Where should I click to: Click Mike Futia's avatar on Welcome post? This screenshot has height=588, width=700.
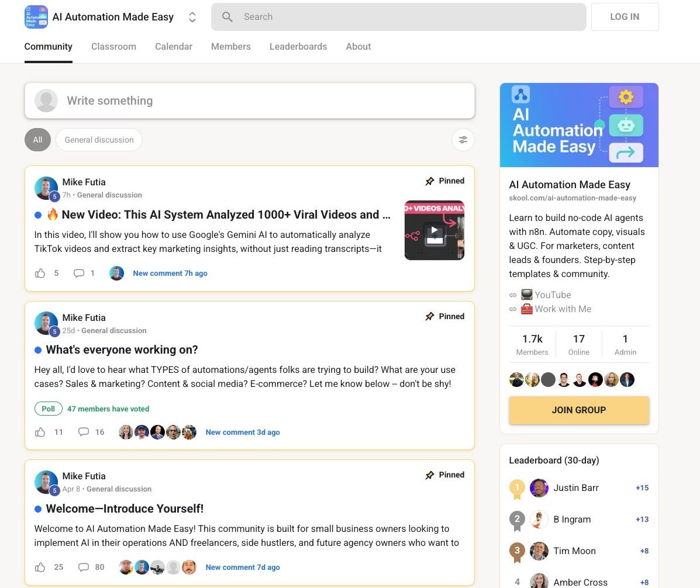click(x=46, y=482)
